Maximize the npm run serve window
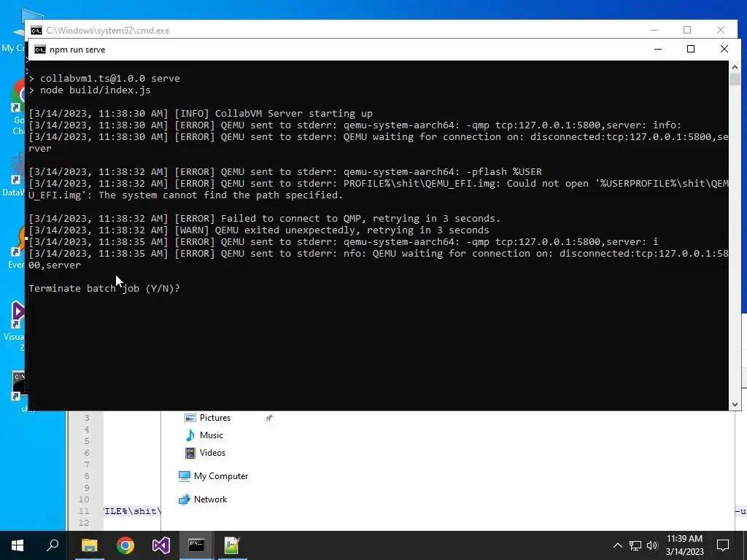 pos(691,49)
